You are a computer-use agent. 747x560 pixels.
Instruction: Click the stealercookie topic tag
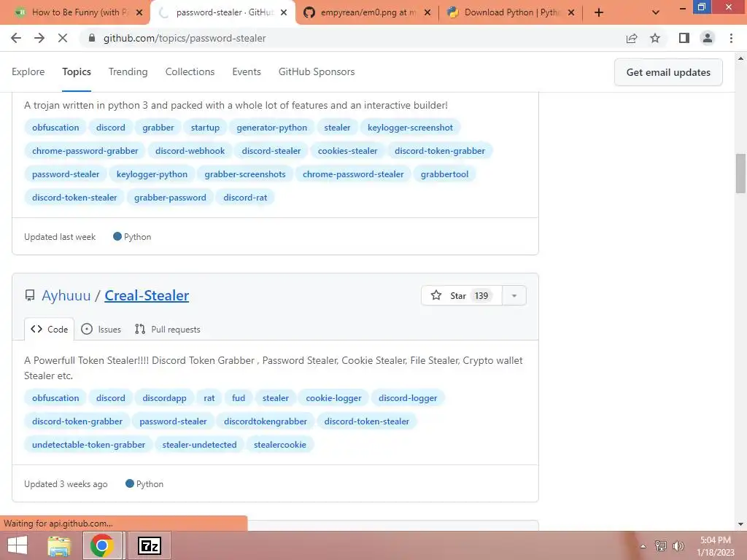[279, 445]
